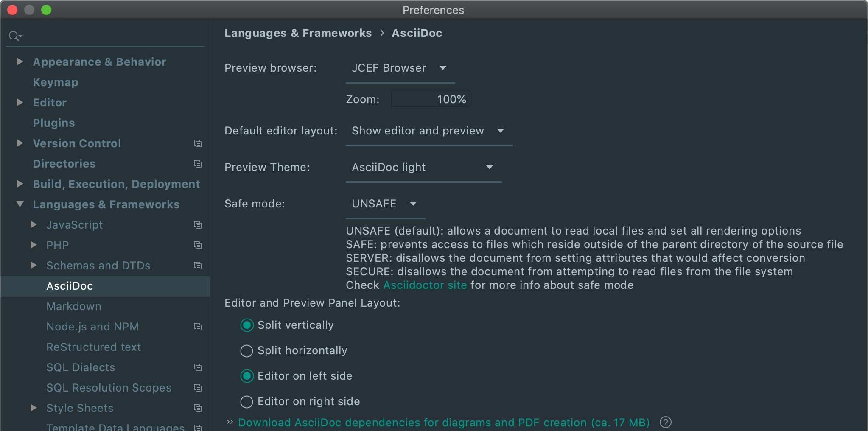Select Node.js and NPM settings
868x431 pixels.
pyautogui.click(x=92, y=327)
